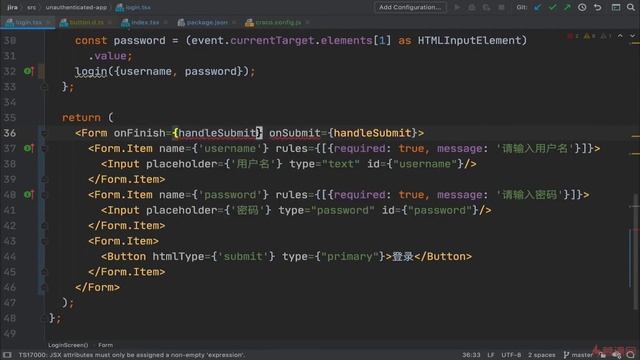Click 36:33 cursor position in status bar

pos(471,355)
